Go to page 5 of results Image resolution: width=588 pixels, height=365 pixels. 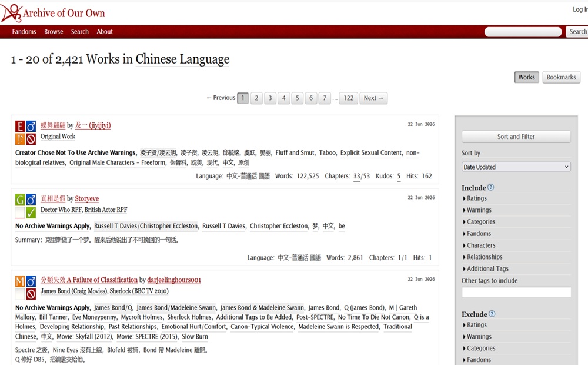click(298, 98)
